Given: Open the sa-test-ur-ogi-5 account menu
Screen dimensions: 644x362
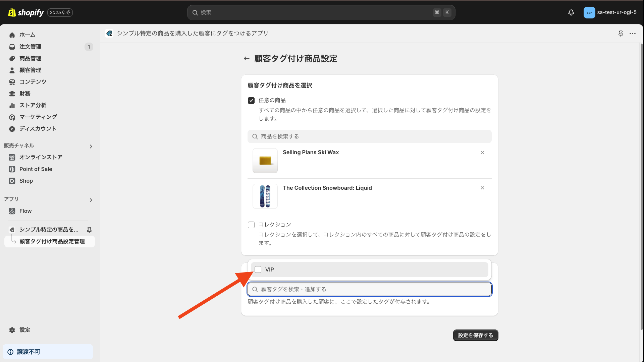Looking at the screenshot, I should coord(610,12).
